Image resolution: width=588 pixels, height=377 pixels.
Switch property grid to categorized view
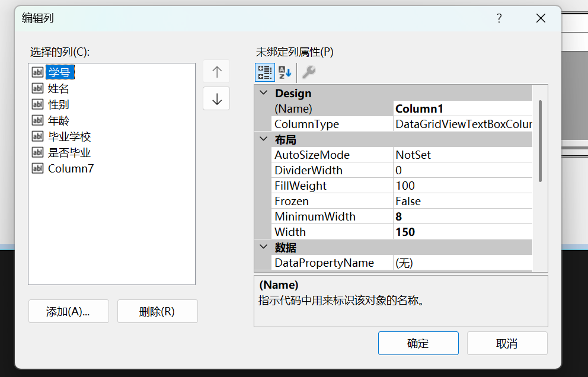click(x=264, y=72)
